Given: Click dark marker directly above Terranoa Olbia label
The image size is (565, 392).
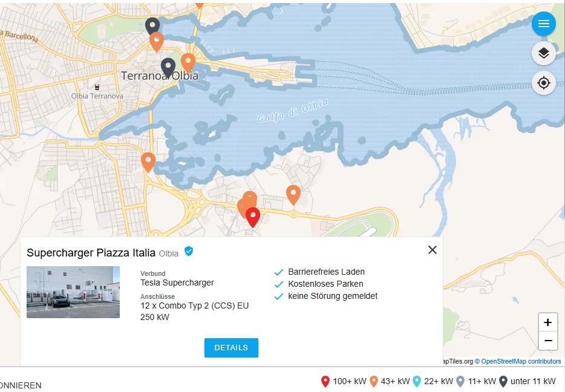Looking at the screenshot, I should [168, 67].
